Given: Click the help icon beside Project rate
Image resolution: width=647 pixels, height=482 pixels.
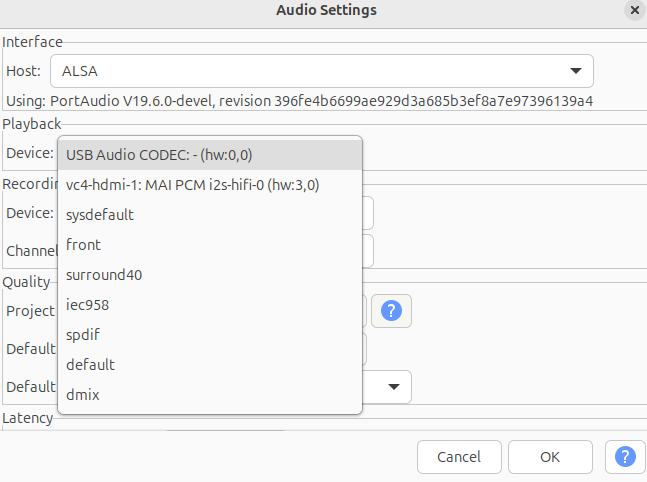Looking at the screenshot, I should 392,311.
